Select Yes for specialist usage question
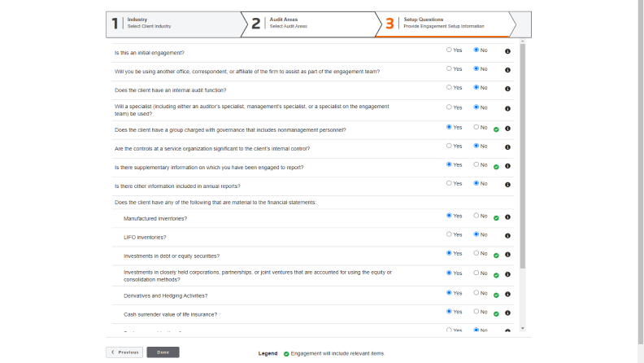 [x=449, y=107]
